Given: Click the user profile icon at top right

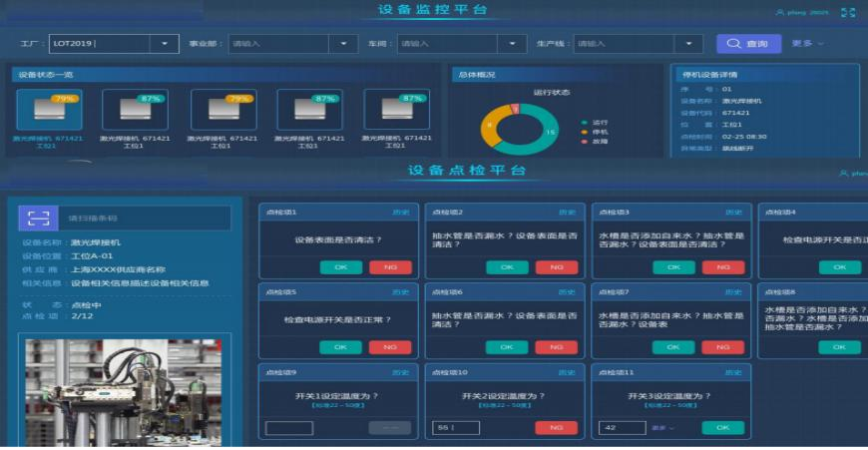Looking at the screenshot, I should (x=780, y=13).
